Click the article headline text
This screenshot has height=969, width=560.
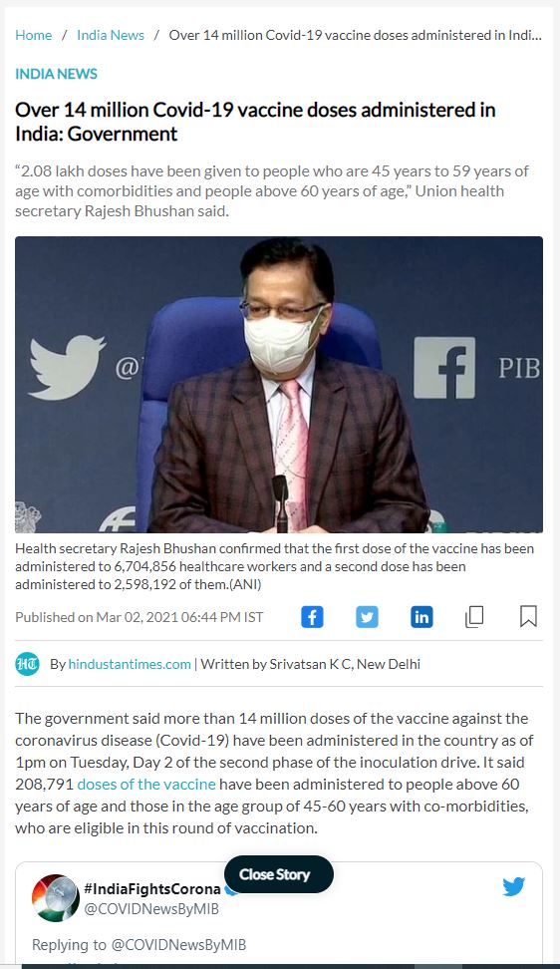coord(255,122)
